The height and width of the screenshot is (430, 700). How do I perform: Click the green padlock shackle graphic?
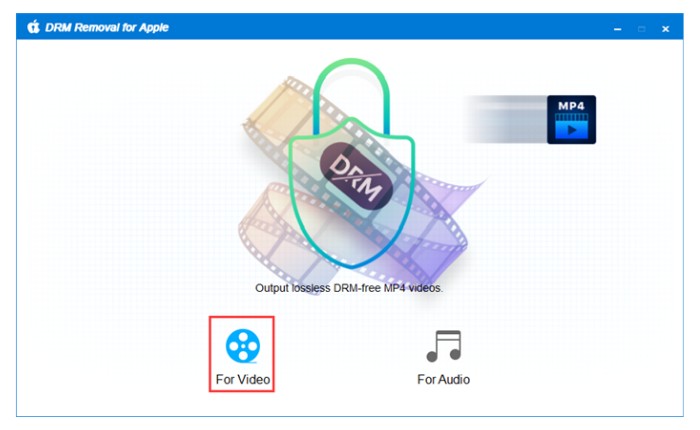pyautogui.click(x=352, y=89)
